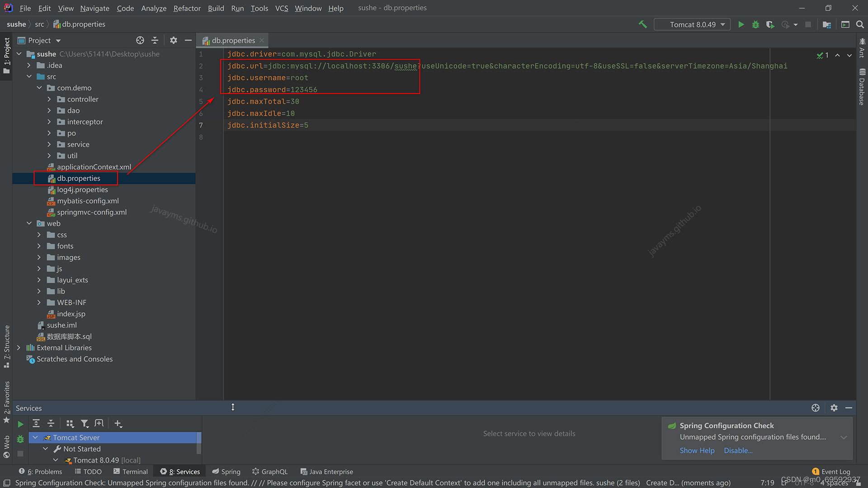Select the mybatis-config.xml file in the tree
Image resolution: width=868 pixels, height=488 pixels.
click(88, 201)
